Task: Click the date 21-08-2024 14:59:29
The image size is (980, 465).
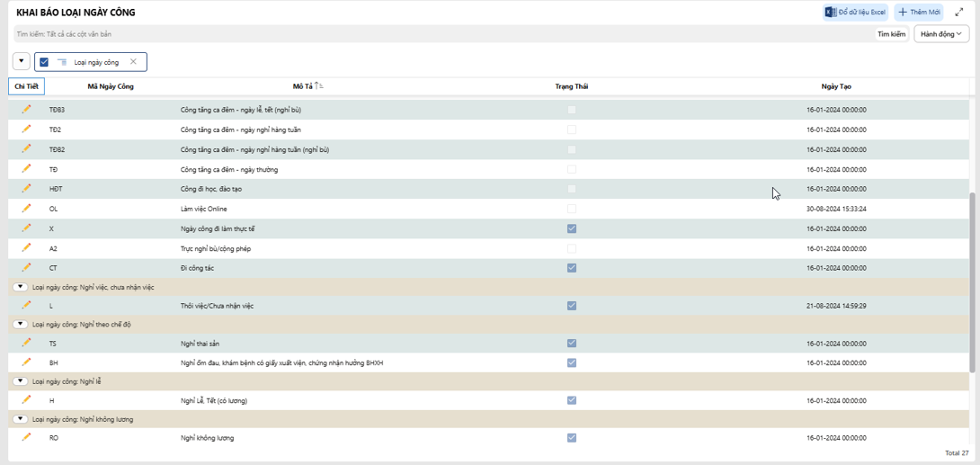Action: 836,306
